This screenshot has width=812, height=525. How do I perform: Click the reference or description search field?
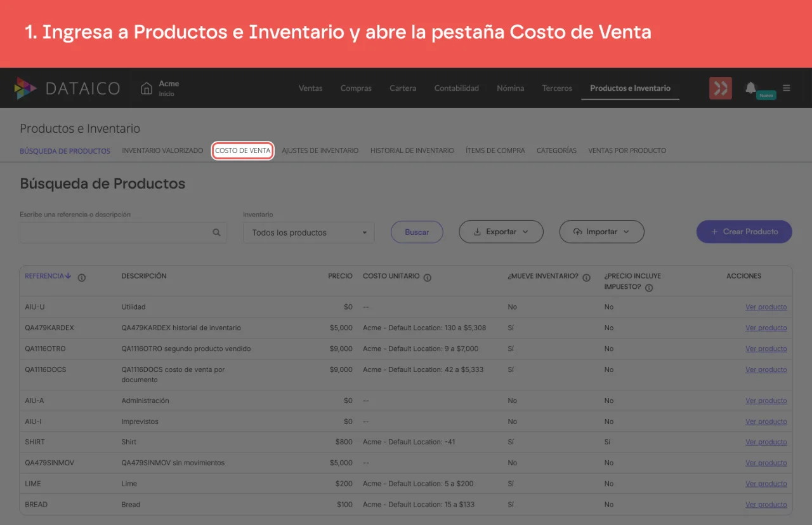click(x=123, y=232)
